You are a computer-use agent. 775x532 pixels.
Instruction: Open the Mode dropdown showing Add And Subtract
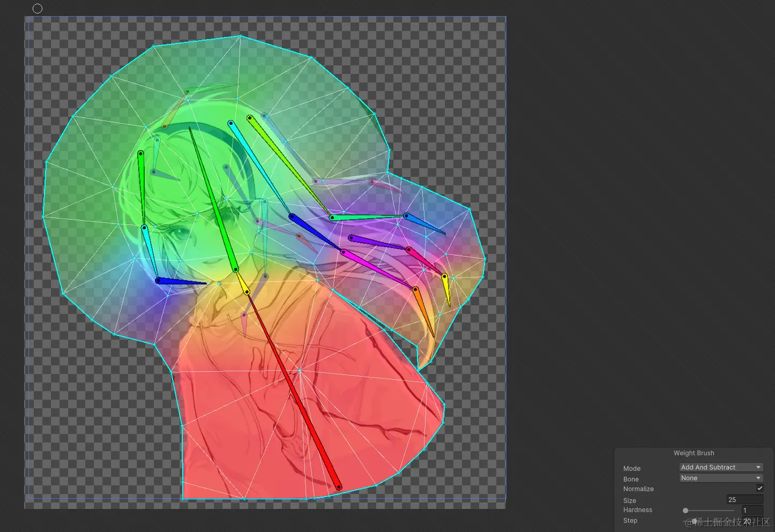coord(721,467)
